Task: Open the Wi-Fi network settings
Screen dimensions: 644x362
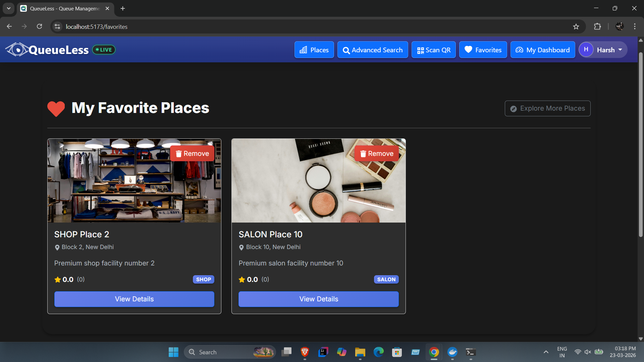Action: pyautogui.click(x=578, y=352)
